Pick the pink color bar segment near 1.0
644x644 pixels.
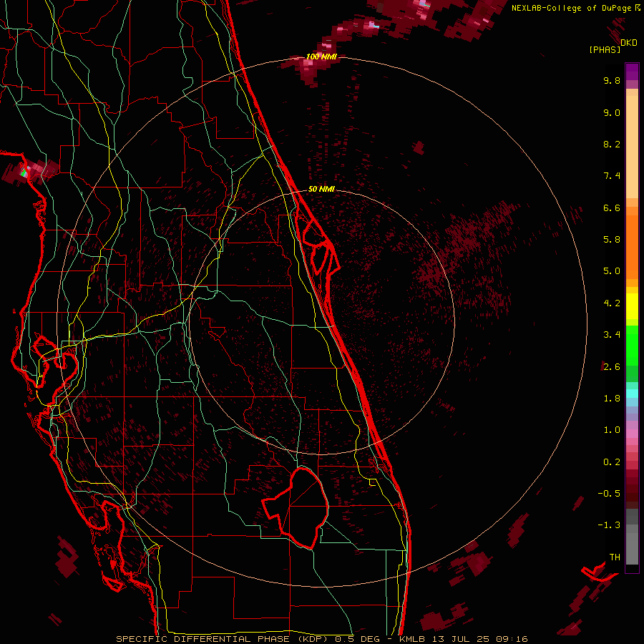[632, 434]
